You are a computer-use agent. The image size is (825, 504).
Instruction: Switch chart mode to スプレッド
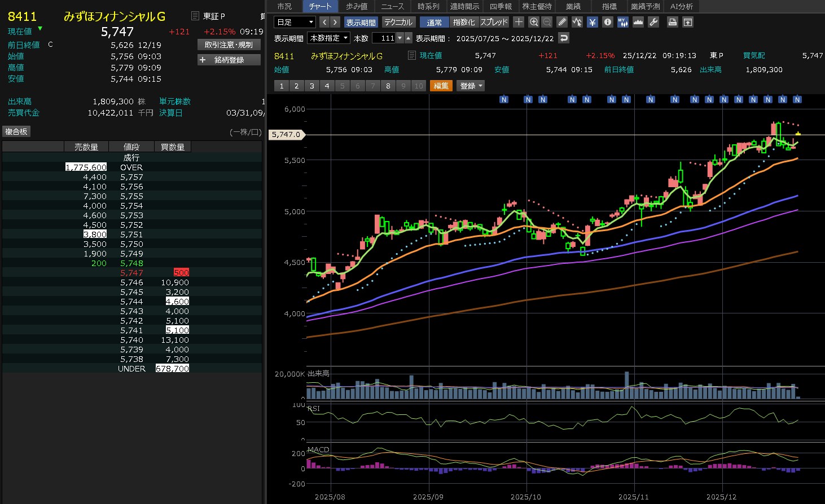pos(494,22)
